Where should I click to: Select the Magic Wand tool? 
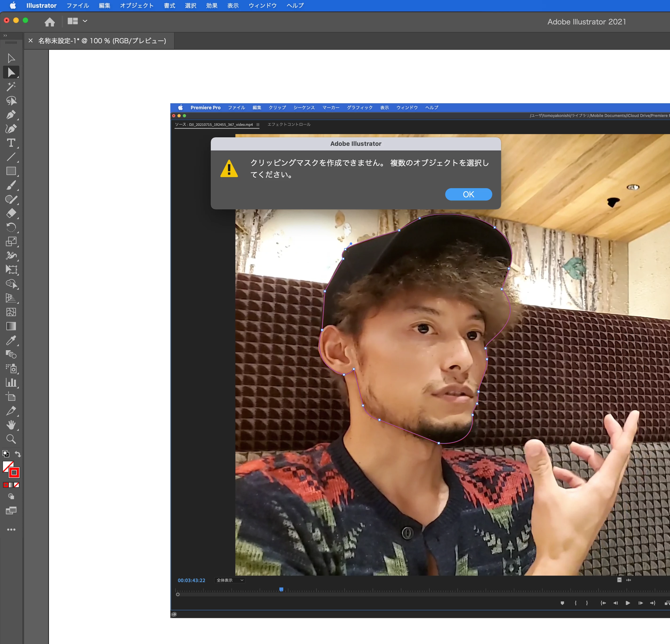click(x=11, y=87)
